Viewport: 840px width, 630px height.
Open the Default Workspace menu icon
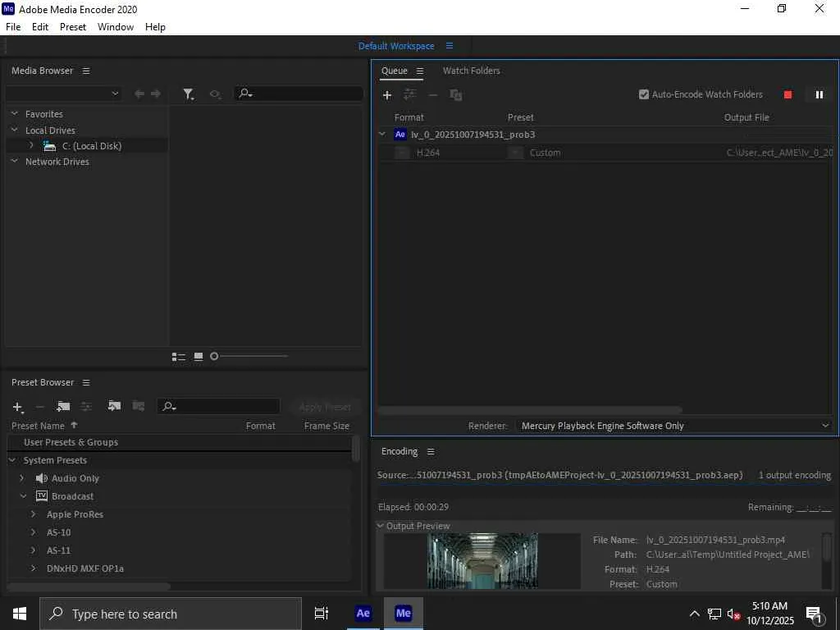(x=450, y=46)
